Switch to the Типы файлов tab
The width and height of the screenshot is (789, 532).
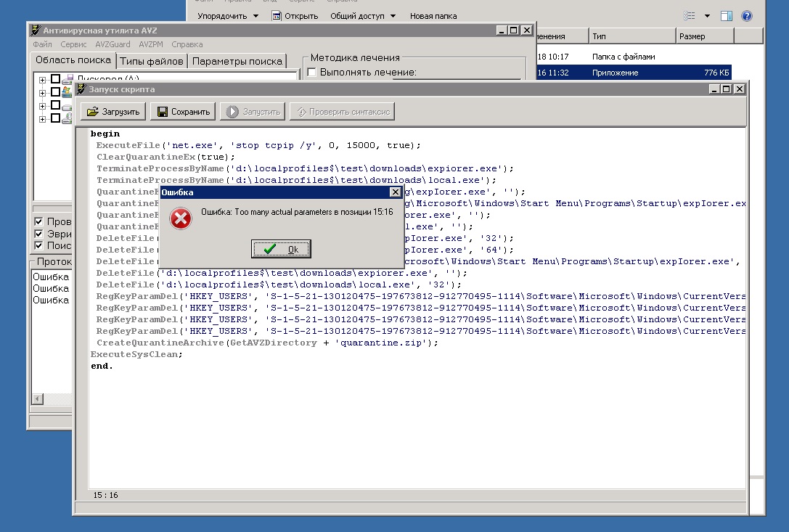coord(152,61)
